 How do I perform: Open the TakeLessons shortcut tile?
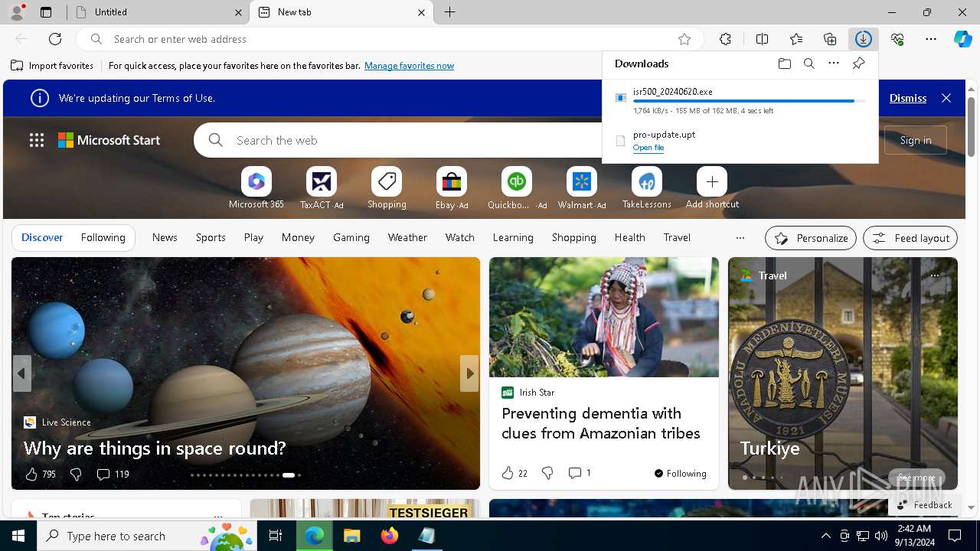(x=647, y=188)
